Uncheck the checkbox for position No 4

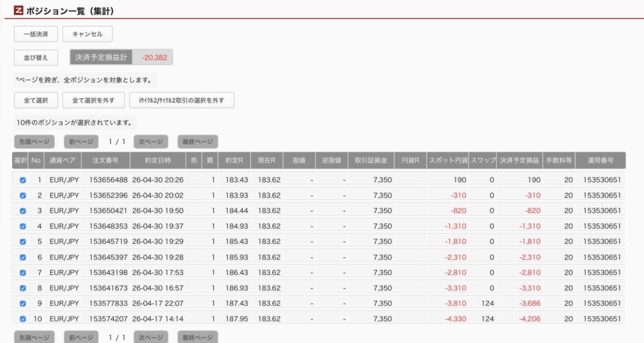pyautogui.click(x=23, y=227)
